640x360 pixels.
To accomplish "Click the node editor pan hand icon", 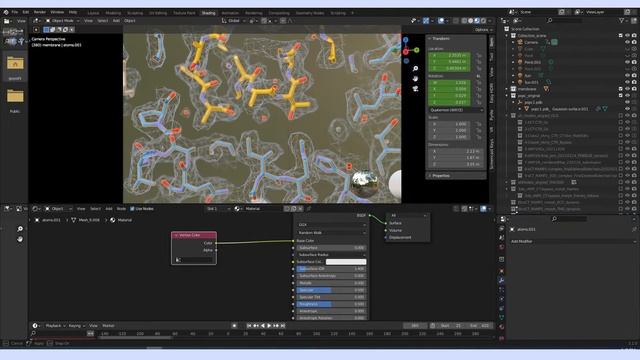I will (20, 239).
